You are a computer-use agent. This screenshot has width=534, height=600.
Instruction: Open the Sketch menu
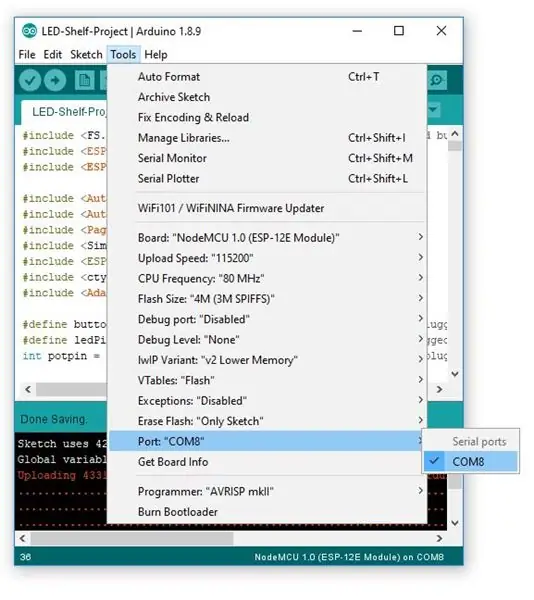click(86, 54)
